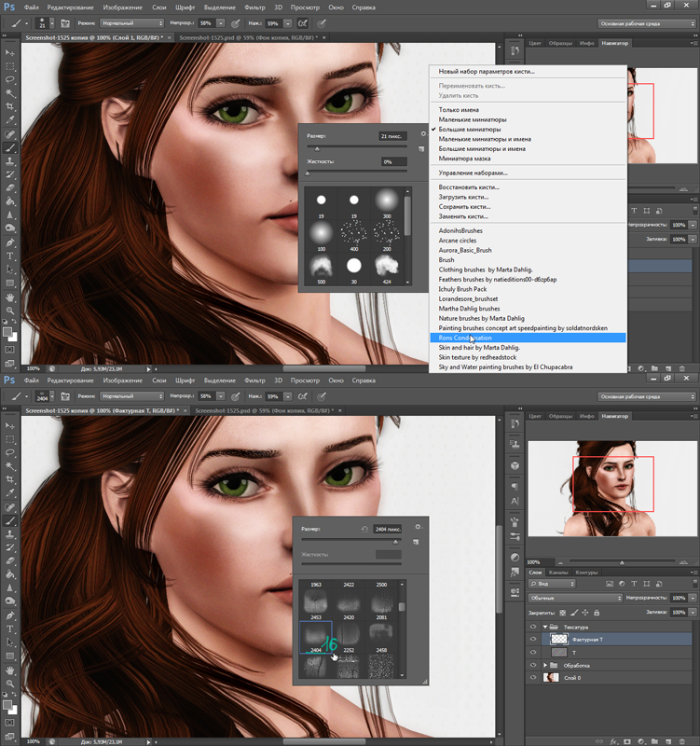Select the 2252 brush thumbnail
Viewport: 700px width, 746px height.
coord(349,637)
